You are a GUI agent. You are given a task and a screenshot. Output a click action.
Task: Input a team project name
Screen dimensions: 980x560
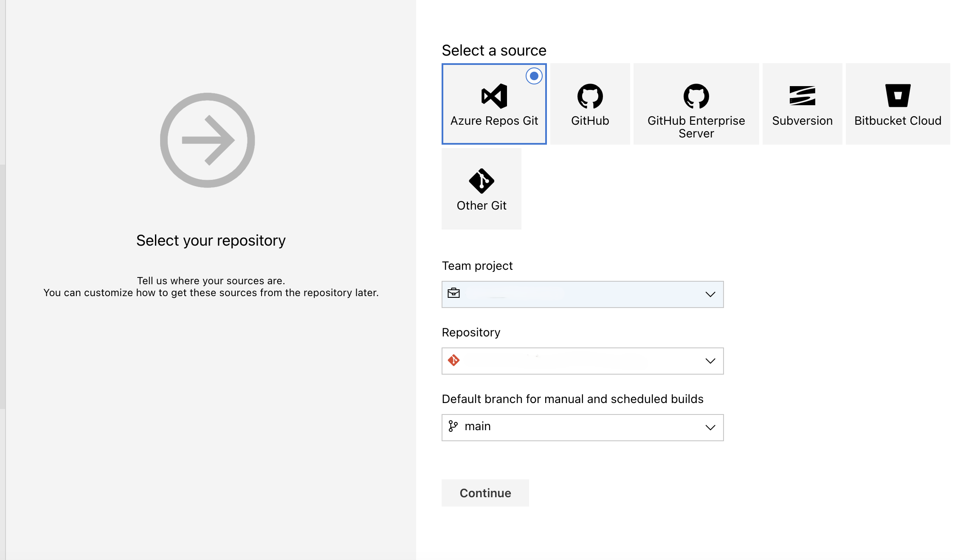point(582,294)
